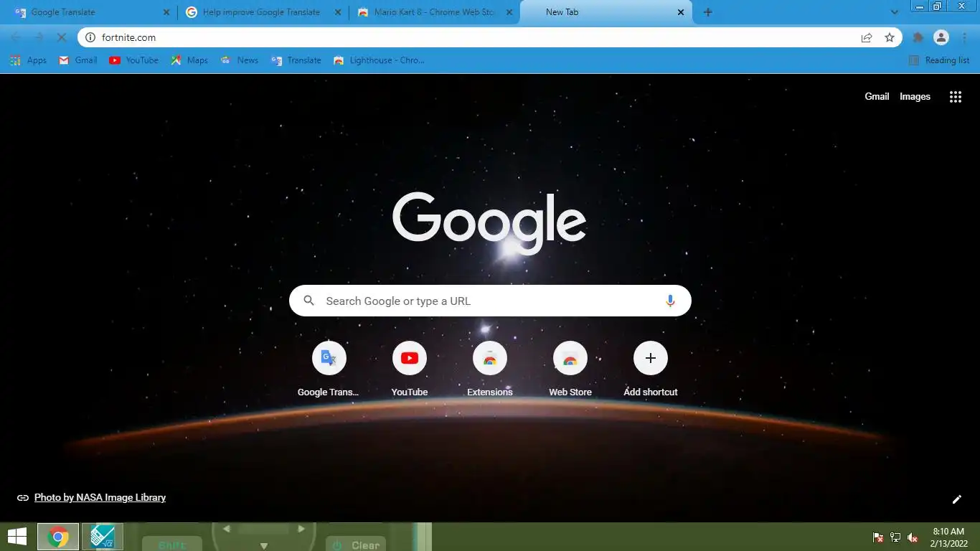Click the Back navigation arrow

(16, 37)
